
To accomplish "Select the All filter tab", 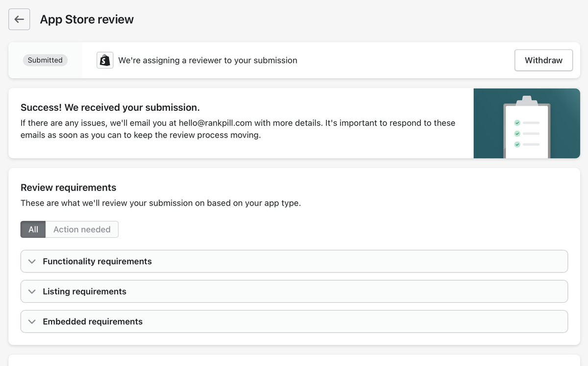I will [33, 229].
